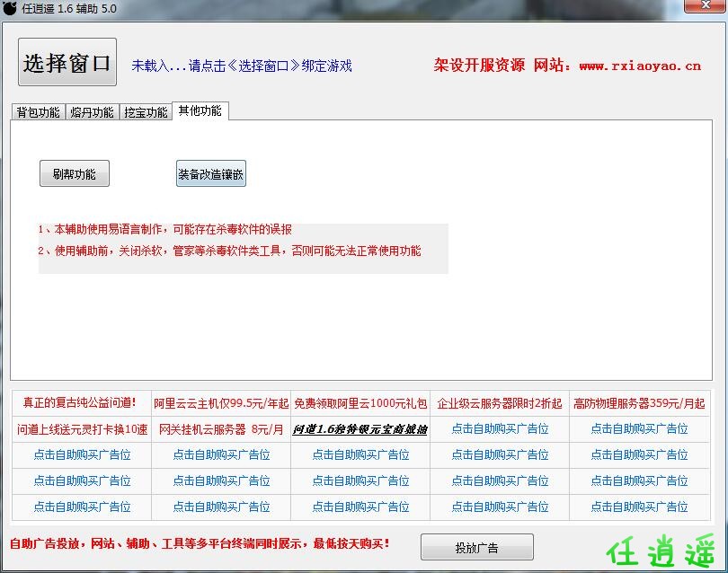Screen dimensions: 728x573
Task: Open the 阿里云云主机仅99.5元/年起 ad
Action: 221,403
